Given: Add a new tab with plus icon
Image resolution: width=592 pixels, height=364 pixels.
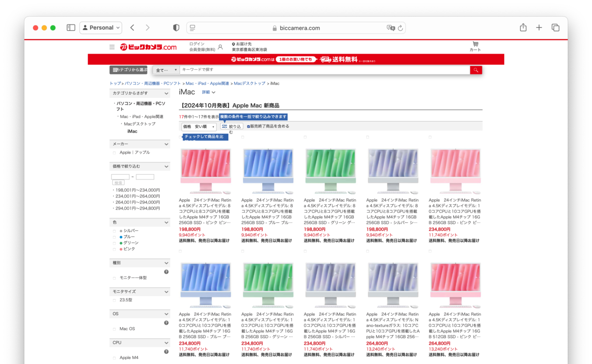Looking at the screenshot, I should click(x=539, y=28).
